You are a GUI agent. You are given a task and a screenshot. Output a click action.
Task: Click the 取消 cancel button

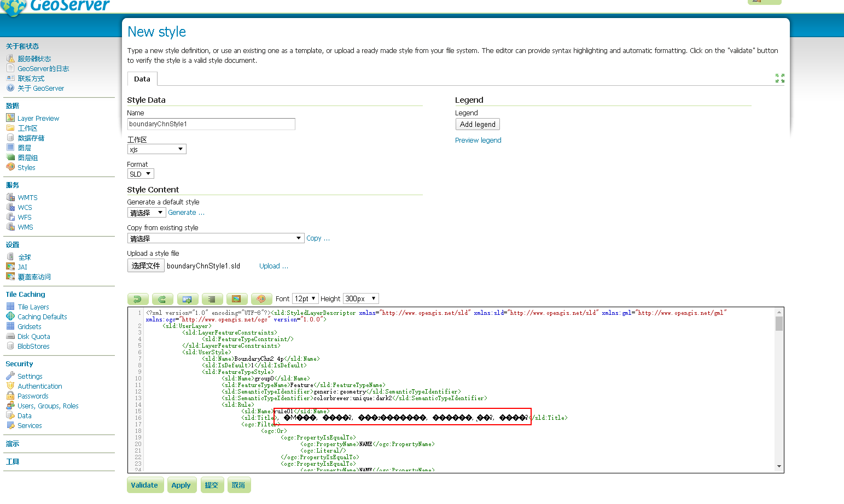pyautogui.click(x=238, y=485)
